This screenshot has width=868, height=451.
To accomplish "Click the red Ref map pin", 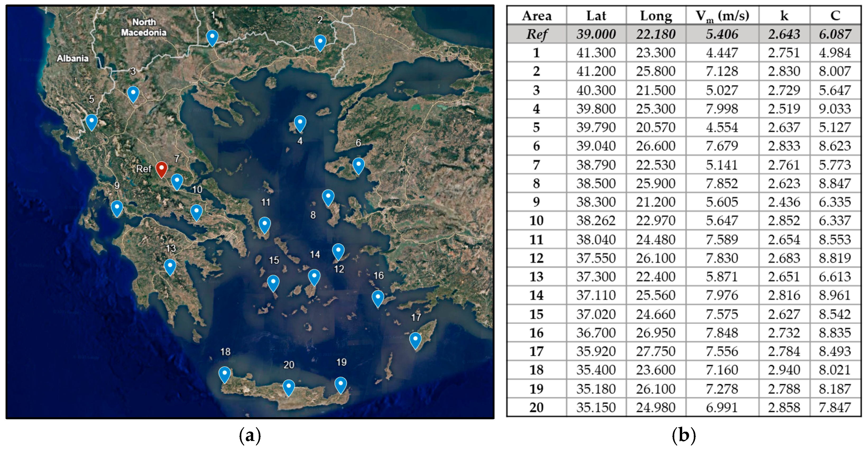I will [x=161, y=169].
